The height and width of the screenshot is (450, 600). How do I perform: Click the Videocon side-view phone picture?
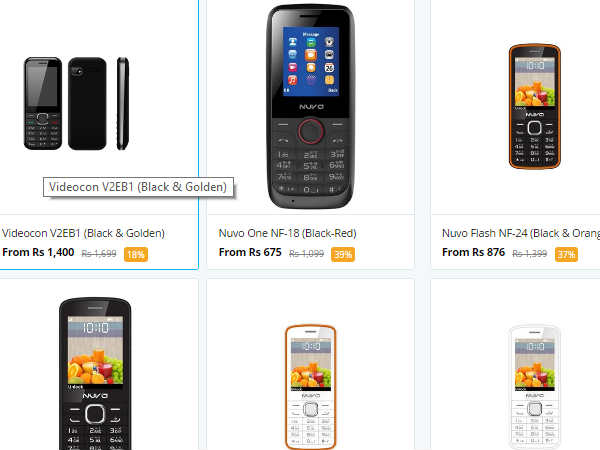123,103
